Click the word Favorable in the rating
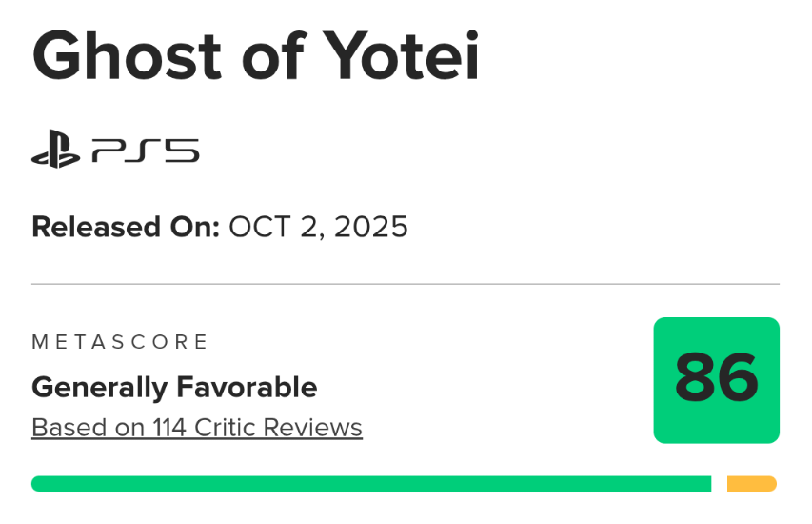The height and width of the screenshot is (524, 812). pyautogui.click(x=245, y=387)
